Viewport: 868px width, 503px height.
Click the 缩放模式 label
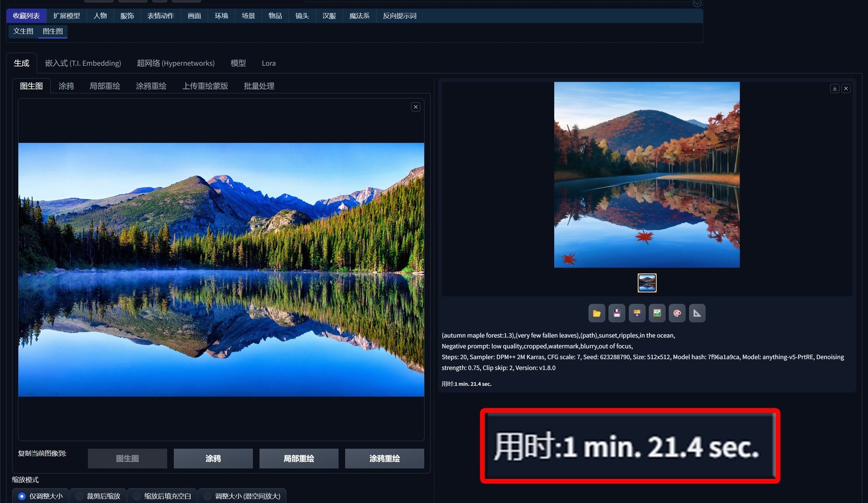coord(25,480)
